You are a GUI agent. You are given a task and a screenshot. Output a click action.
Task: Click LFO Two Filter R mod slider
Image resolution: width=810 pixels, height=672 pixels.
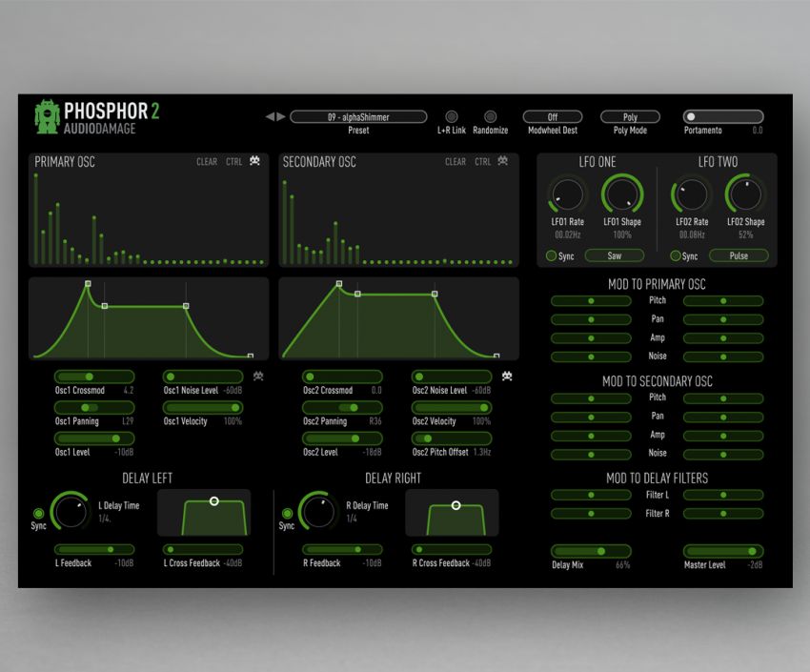pyautogui.click(x=723, y=514)
